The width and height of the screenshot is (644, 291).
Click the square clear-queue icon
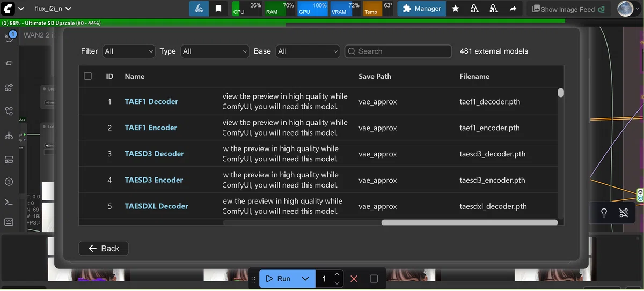point(374,279)
